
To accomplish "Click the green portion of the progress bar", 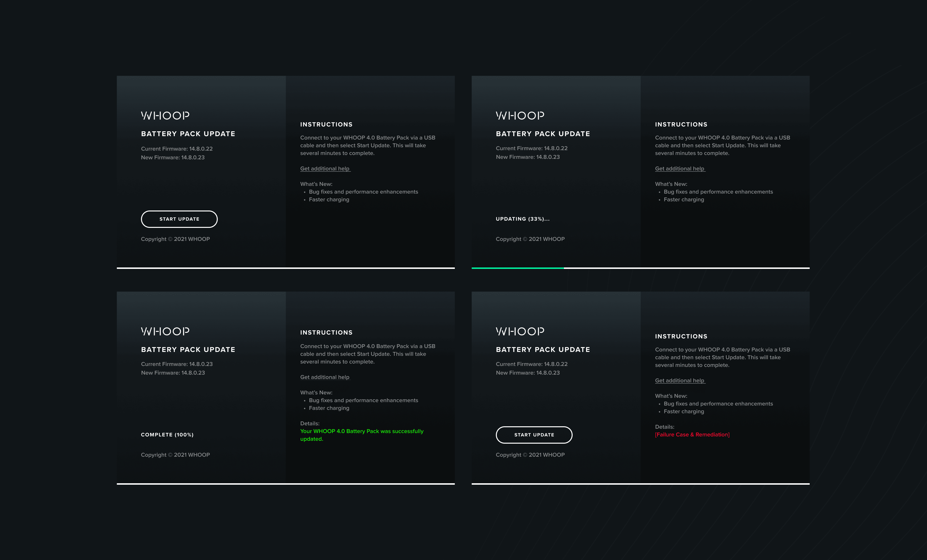I will tap(517, 268).
